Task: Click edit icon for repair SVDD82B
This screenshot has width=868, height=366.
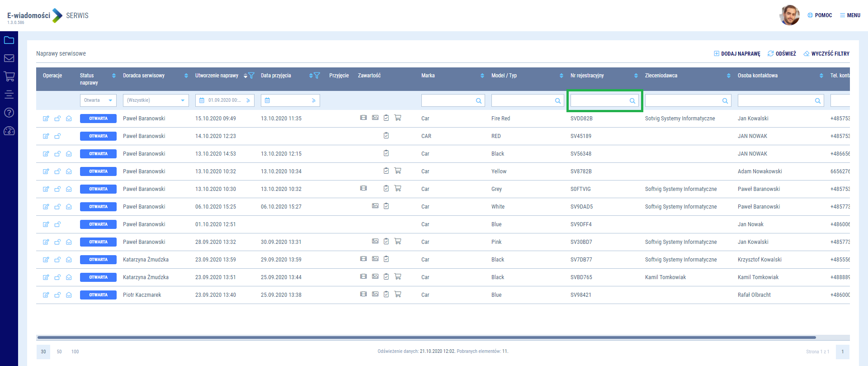Action: click(x=46, y=119)
